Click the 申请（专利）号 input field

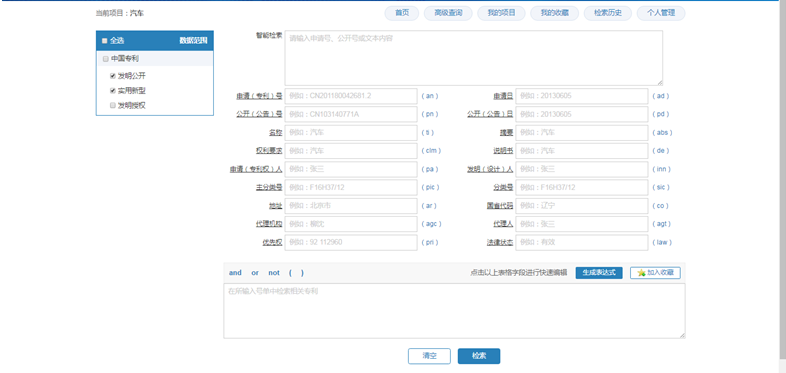point(351,96)
